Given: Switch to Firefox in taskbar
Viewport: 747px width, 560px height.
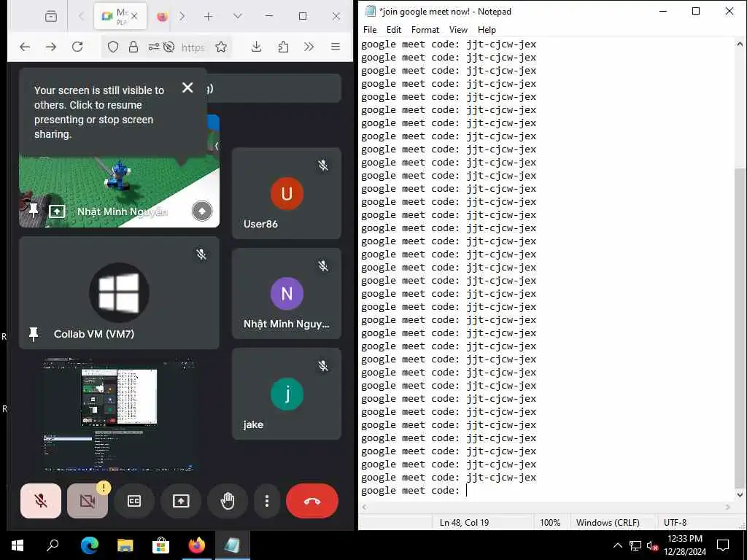Looking at the screenshot, I should click(196, 545).
